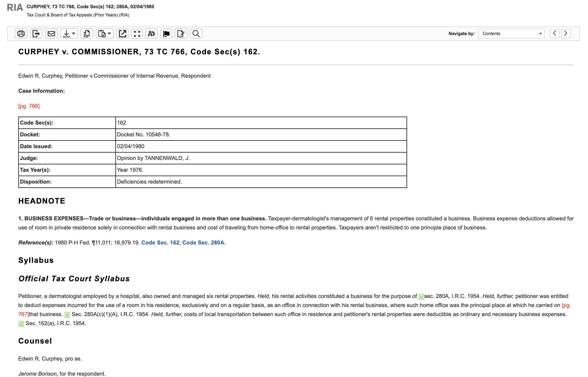Open document in new window icon
This screenshot has width=588, height=377.
click(123, 33)
